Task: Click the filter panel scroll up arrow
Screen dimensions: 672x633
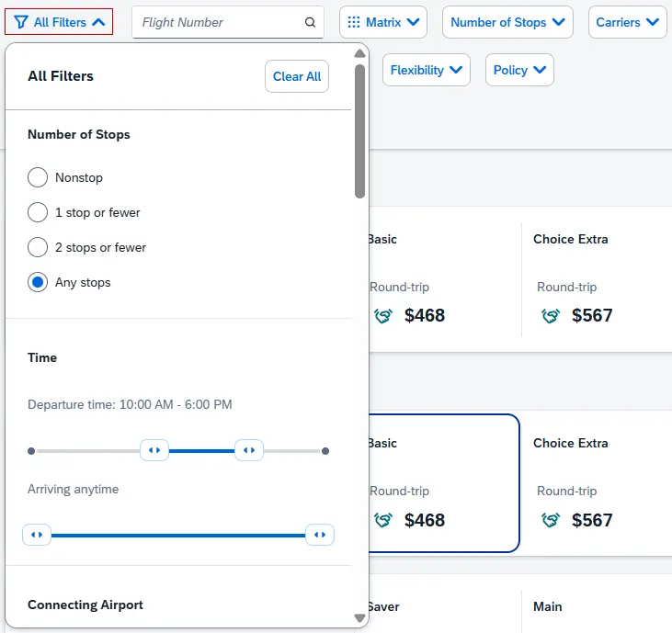Action: tap(360, 53)
